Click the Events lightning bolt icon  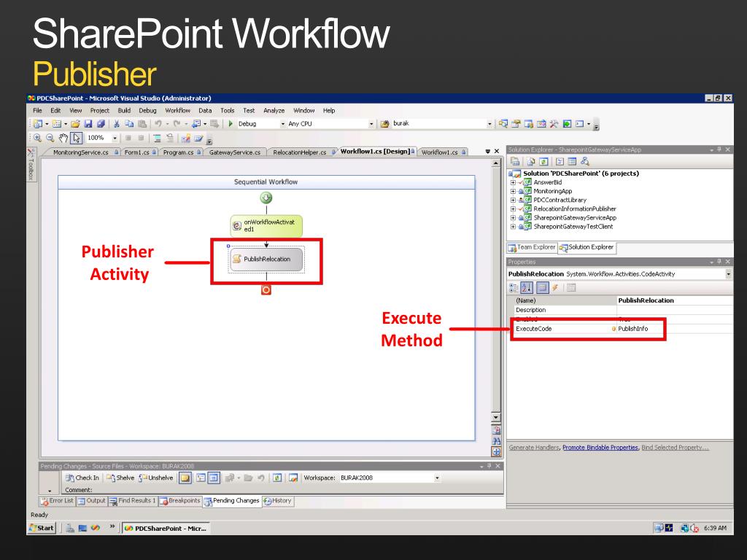pyautogui.click(x=555, y=287)
